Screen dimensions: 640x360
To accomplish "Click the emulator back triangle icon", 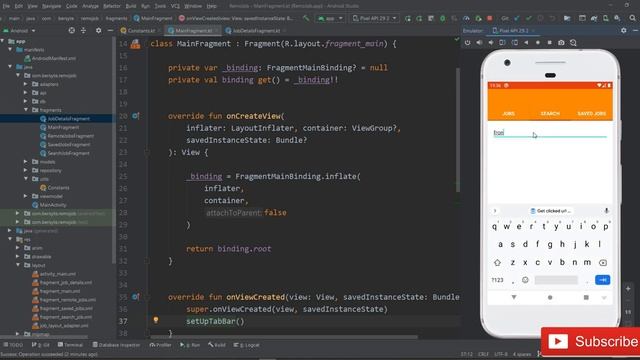I will pos(526,42).
